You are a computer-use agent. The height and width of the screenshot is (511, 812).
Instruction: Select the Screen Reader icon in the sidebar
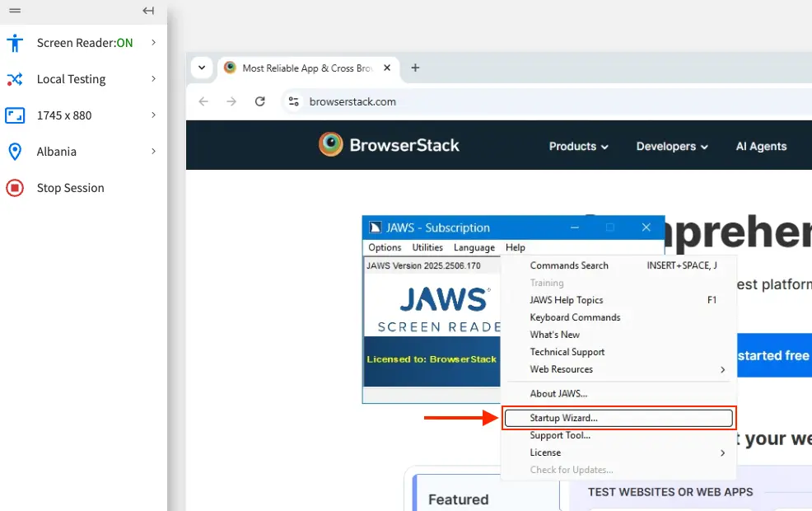click(15, 42)
